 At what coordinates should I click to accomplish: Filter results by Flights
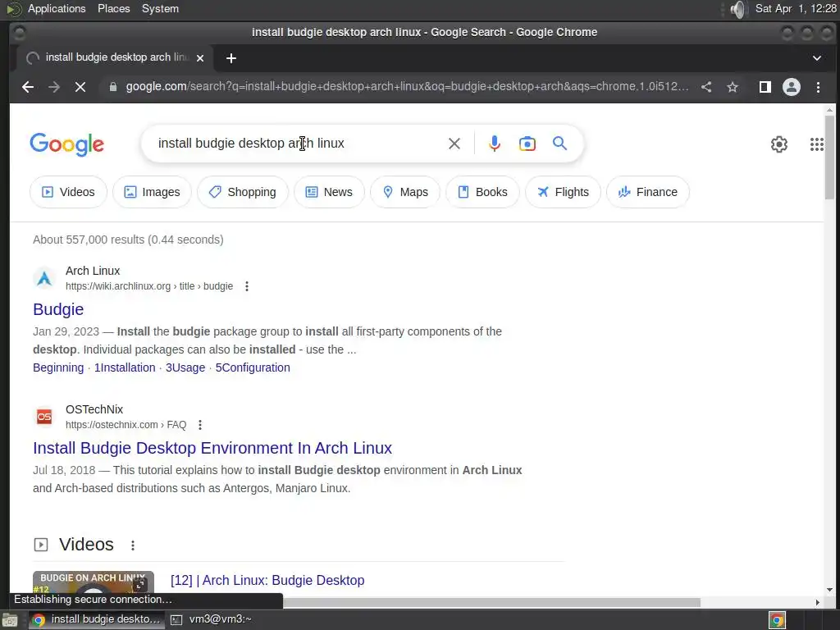coord(563,192)
